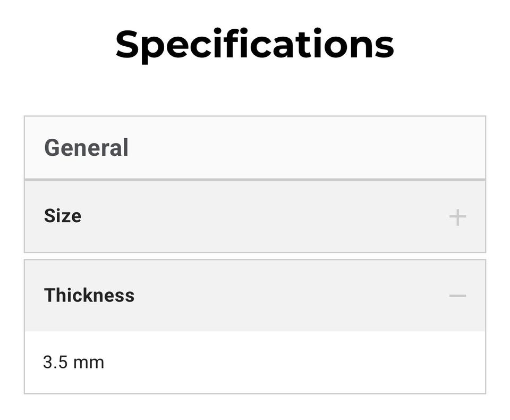Click the General category title
The image size is (510, 420).
86,148
